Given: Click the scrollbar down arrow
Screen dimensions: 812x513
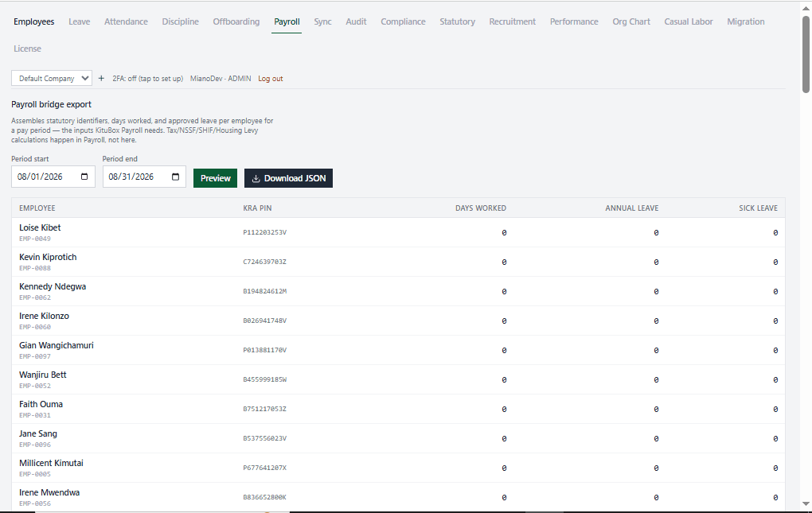Looking at the screenshot, I should [806, 503].
